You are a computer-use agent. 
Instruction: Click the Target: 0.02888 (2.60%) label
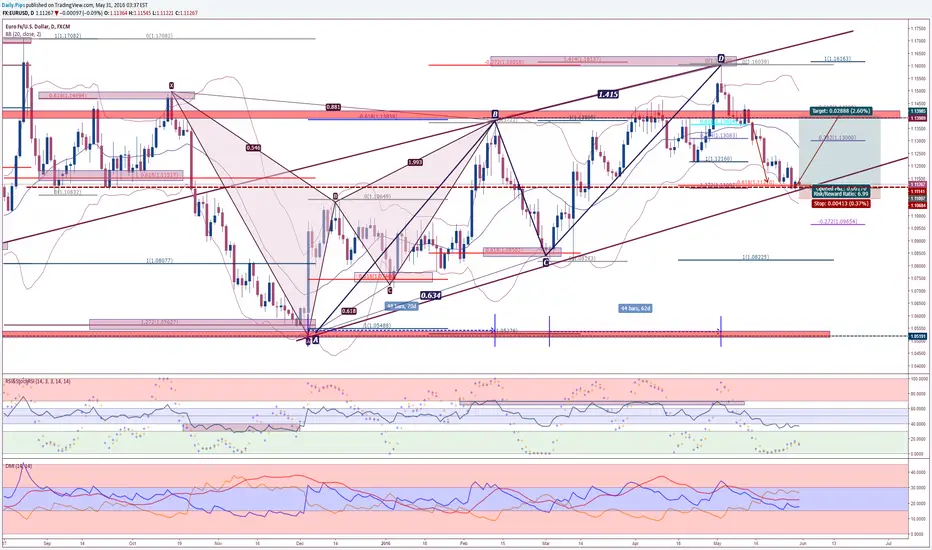pyautogui.click(x=840, y=111)
